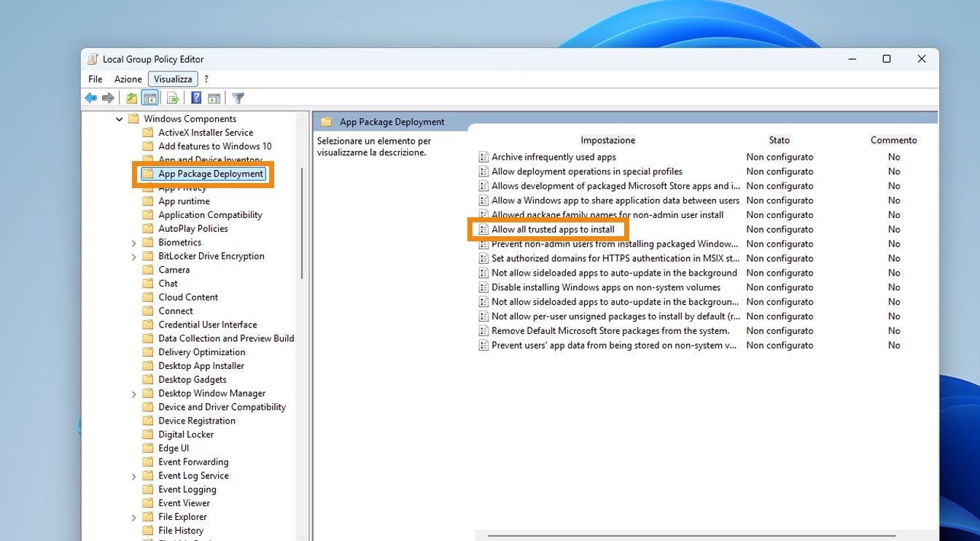Sort by the Commento column header
Viewport: 980px width, 541px height.
coord(894,140)
